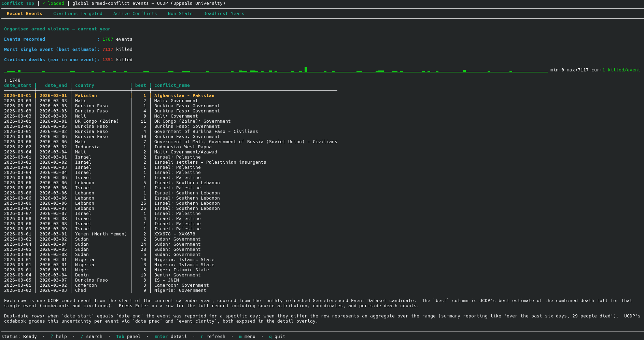Click the search shortcut in status bar
Image resolution: width=644 pixels, height=340 pixels.
[92, 337]
